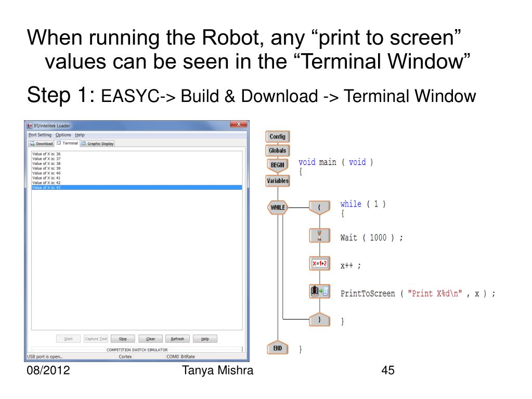Select the Globals block
This screenshot has width=532, height=399.
(x=278, y=150)
